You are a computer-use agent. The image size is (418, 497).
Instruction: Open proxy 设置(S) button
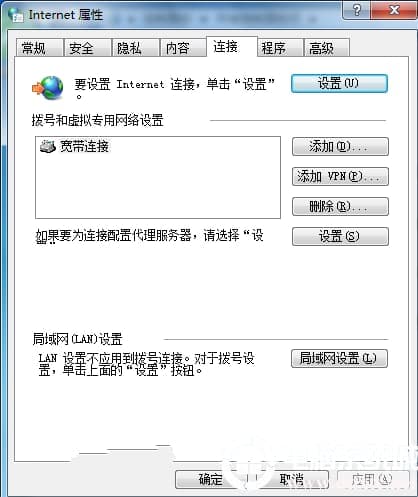[x=340, y=237]
